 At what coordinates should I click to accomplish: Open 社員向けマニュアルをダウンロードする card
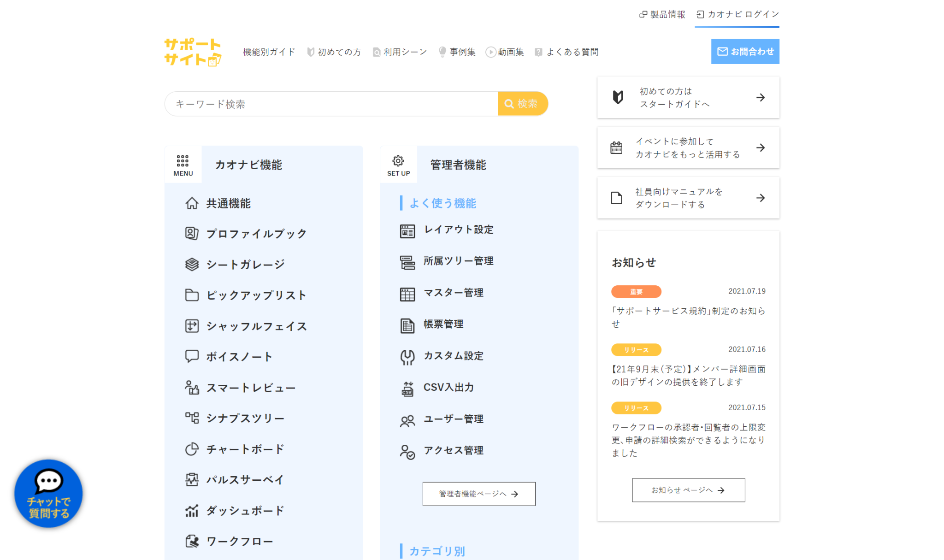[688, 198]
